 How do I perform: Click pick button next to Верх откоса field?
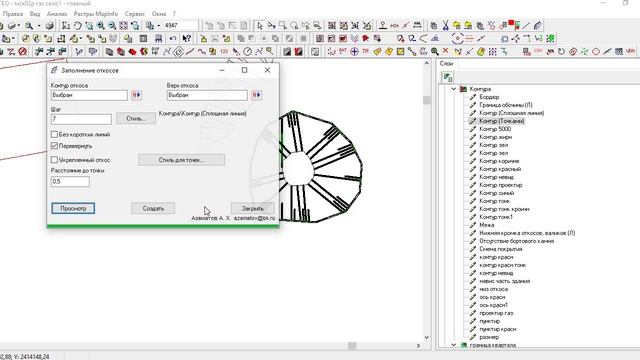coord(256,95)
